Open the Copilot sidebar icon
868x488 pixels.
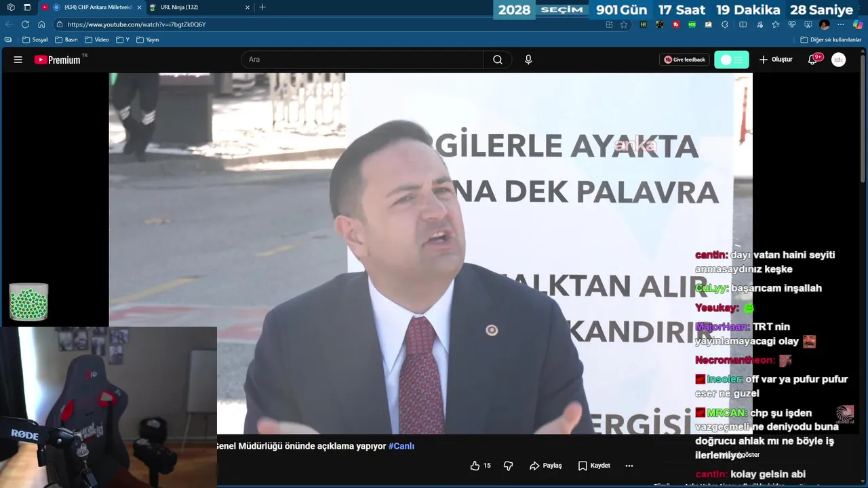coord(858,24)
